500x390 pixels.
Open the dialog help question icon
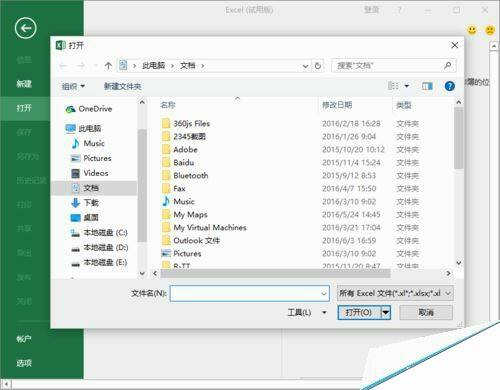[x=450, y=86]
